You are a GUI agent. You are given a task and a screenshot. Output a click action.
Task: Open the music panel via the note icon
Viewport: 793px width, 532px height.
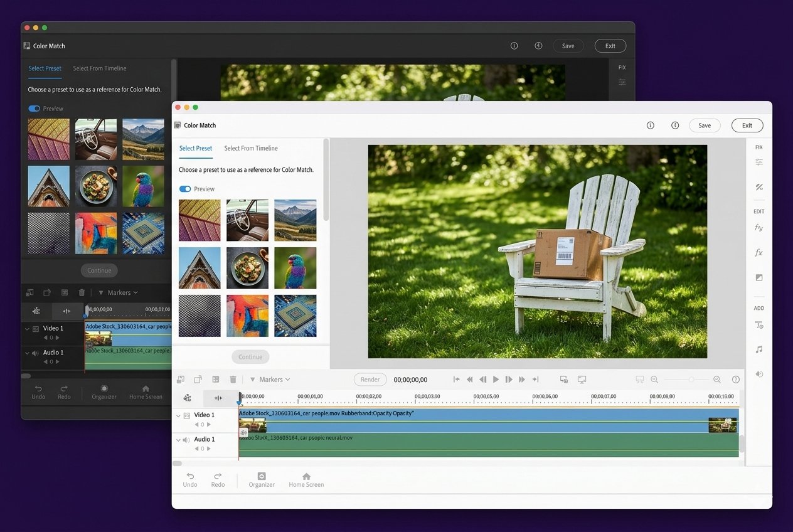[x=759, y=349]
